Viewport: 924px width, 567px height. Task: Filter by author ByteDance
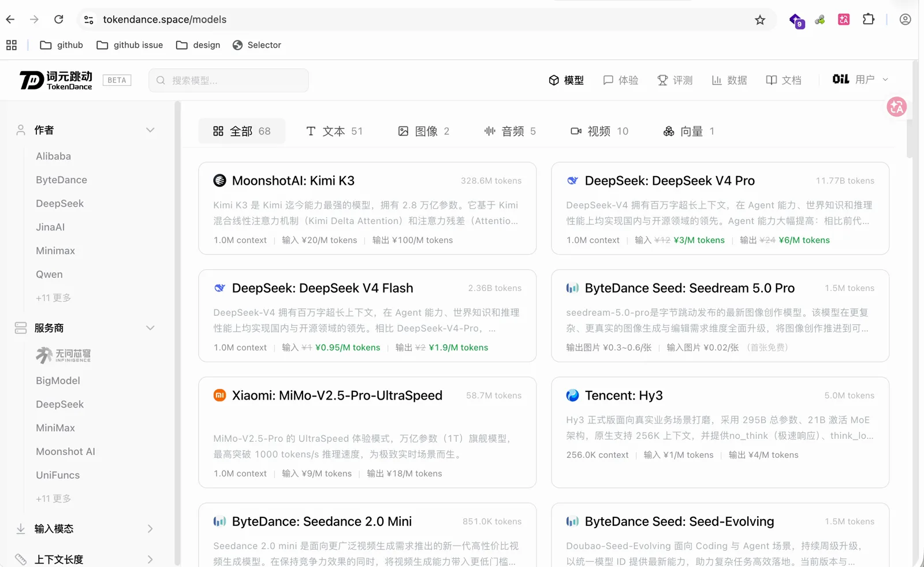[61, 180]
